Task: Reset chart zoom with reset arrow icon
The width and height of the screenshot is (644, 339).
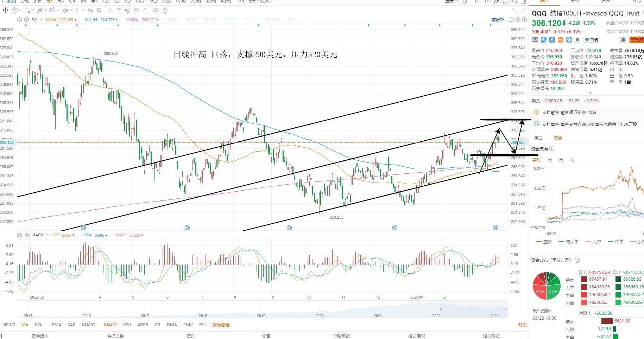Action: tap(511, 20)
